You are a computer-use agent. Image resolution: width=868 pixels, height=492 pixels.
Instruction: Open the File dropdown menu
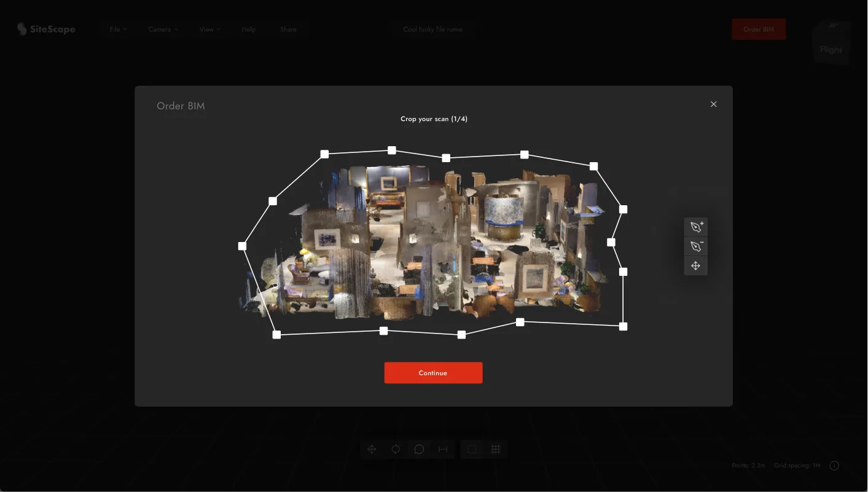point(117,29)
